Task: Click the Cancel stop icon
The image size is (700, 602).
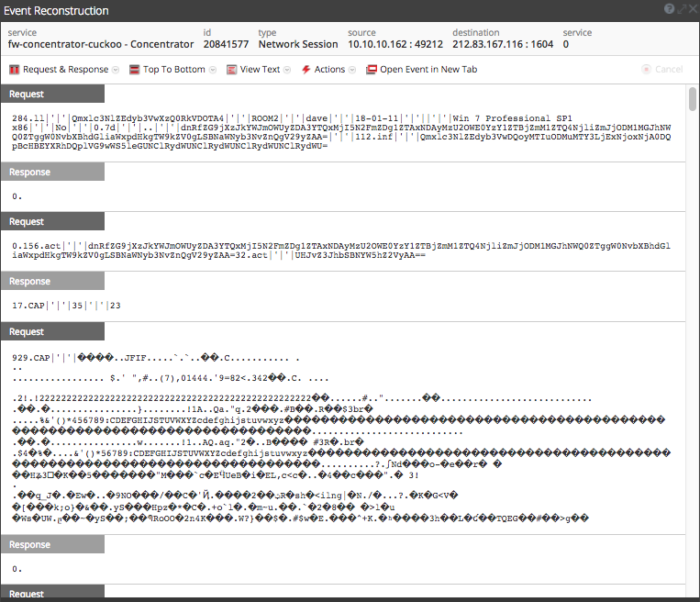Action: click(646, 69)
